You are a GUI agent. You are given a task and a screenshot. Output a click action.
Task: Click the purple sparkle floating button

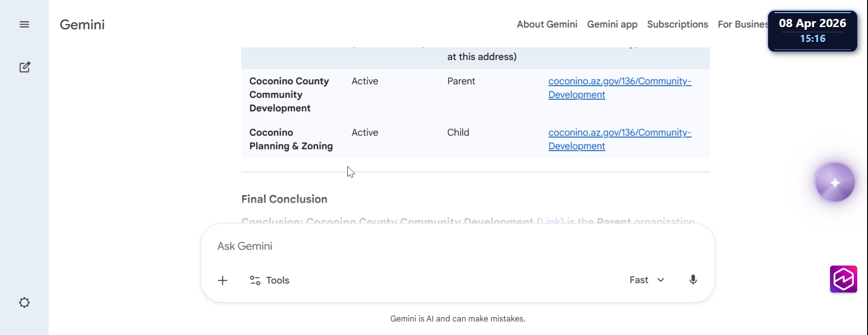click(x=835, y=182)
